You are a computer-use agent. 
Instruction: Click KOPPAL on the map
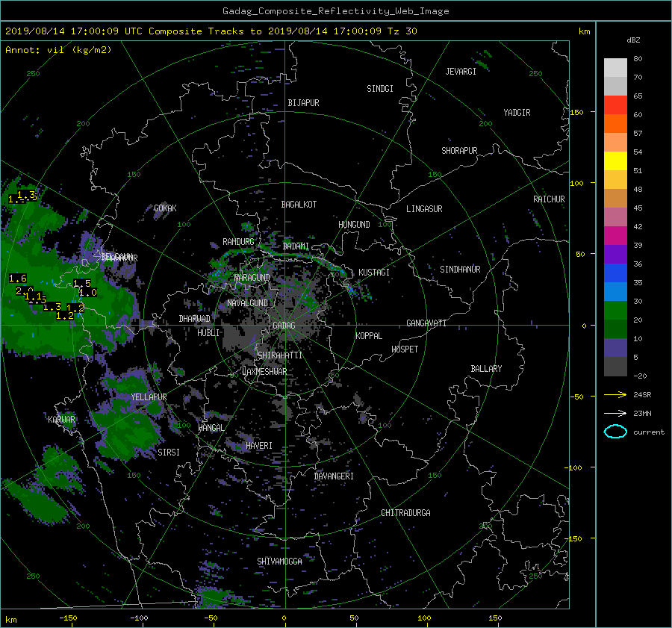[x=369, y=336]
